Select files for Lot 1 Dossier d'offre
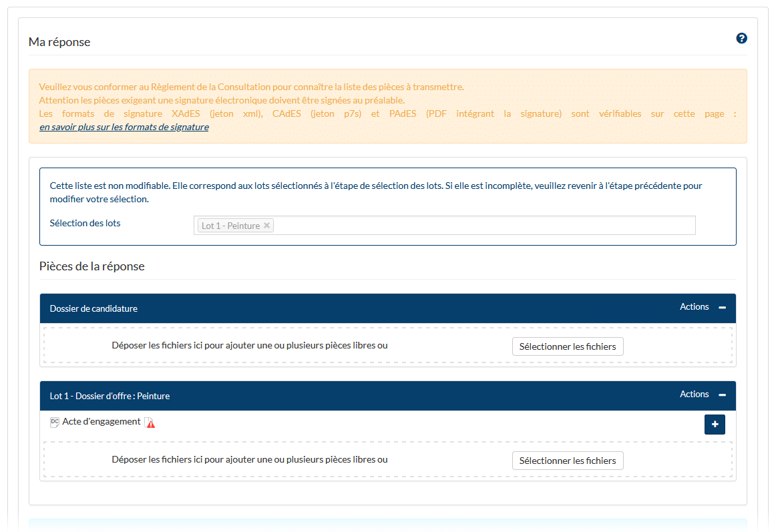 pos(567,461)
